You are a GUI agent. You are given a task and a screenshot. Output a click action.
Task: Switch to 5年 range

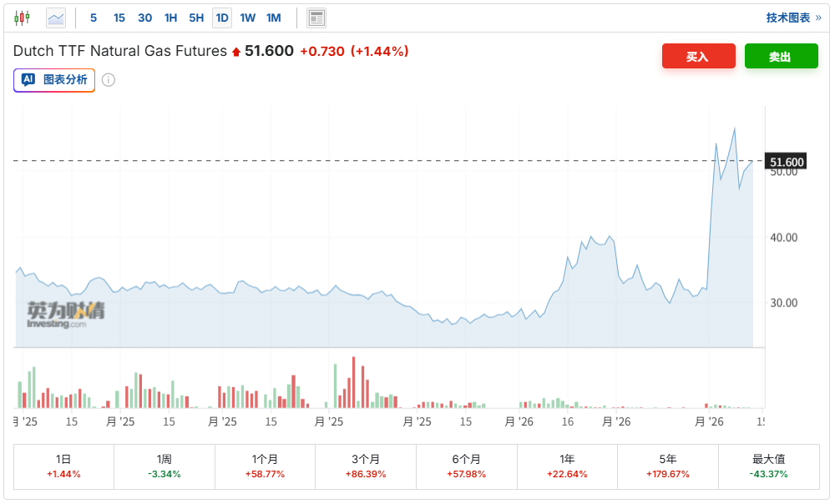pyautogui.click(x=668, y=466)
